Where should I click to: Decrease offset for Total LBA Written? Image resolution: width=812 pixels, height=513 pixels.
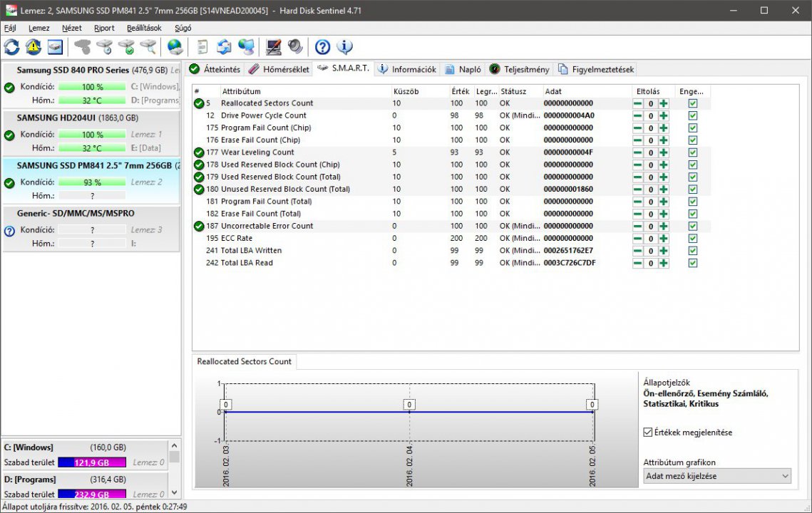point(638,251)
